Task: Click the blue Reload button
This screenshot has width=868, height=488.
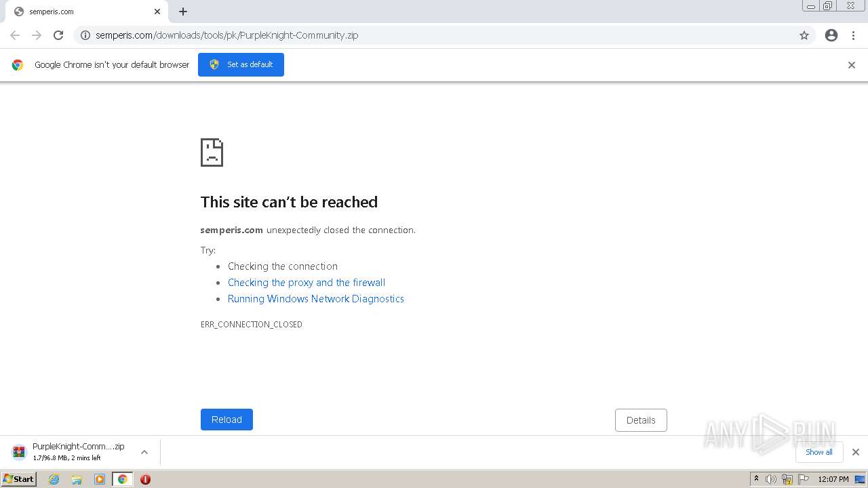Action: click(x=226, y=420)
